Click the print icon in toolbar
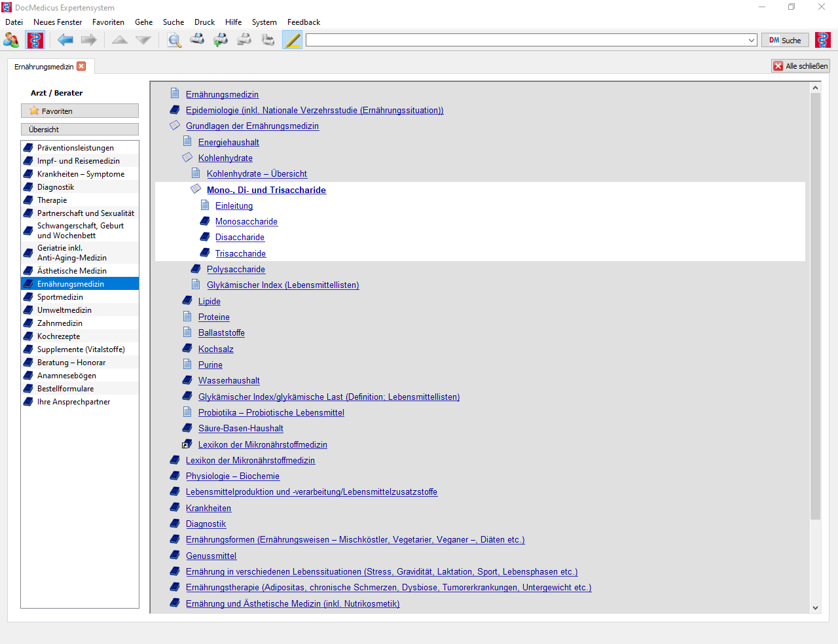Viewport: 838px width, 644px height. click(x=197, y=40)
